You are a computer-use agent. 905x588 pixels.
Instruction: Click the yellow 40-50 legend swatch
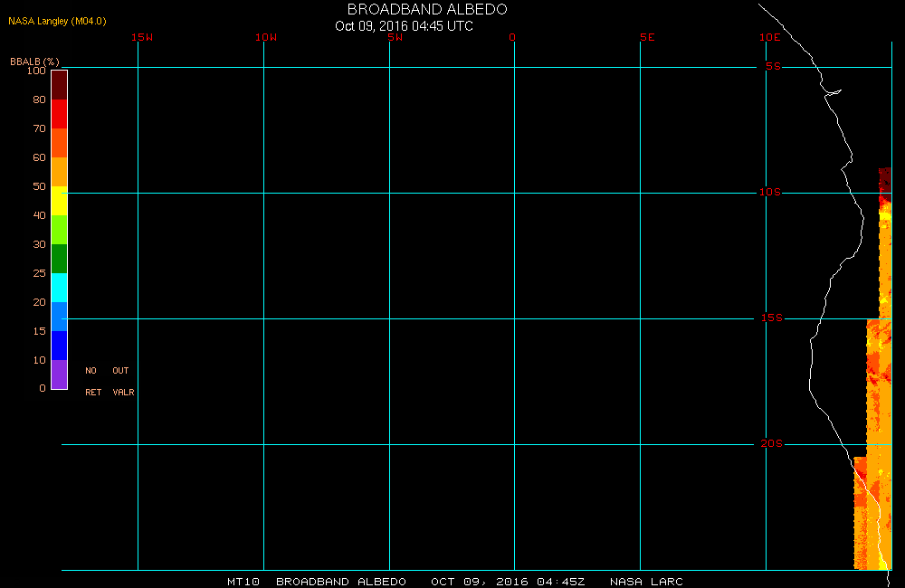60,200
